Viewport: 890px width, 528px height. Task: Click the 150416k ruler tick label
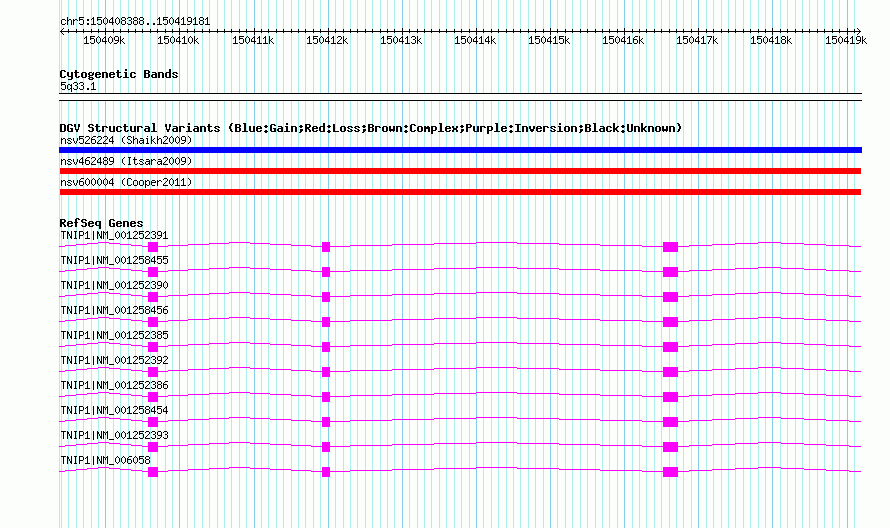click(x=623, y=40)
